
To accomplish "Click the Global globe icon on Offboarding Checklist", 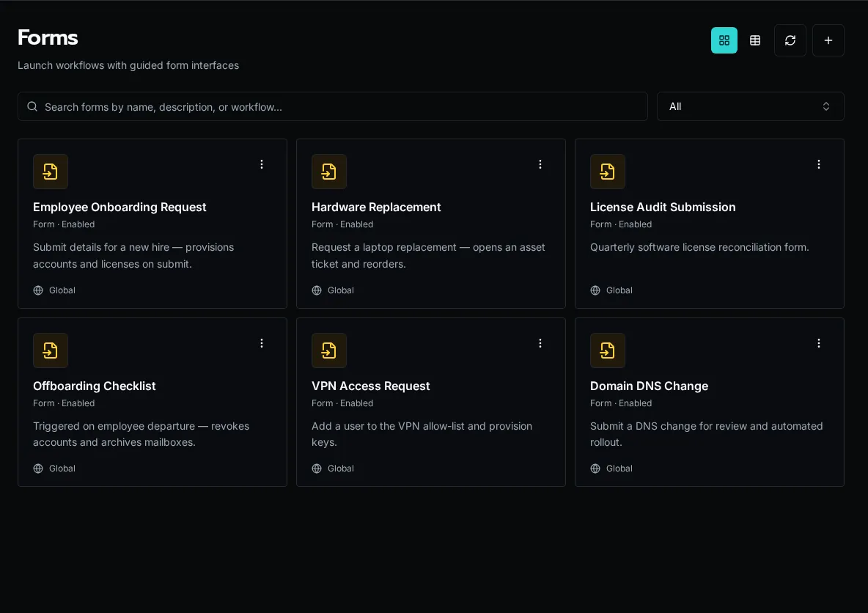I will (x=38, y=469).
